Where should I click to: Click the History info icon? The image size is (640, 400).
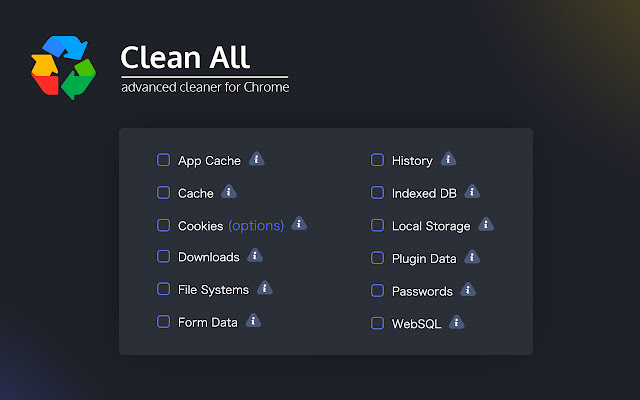point(448,159)
